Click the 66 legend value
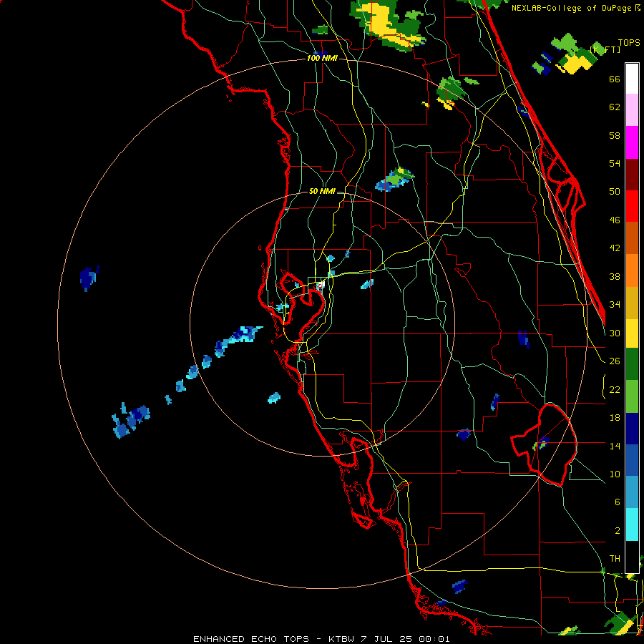Viewport: 644px width, 644px height. (615, 79)
